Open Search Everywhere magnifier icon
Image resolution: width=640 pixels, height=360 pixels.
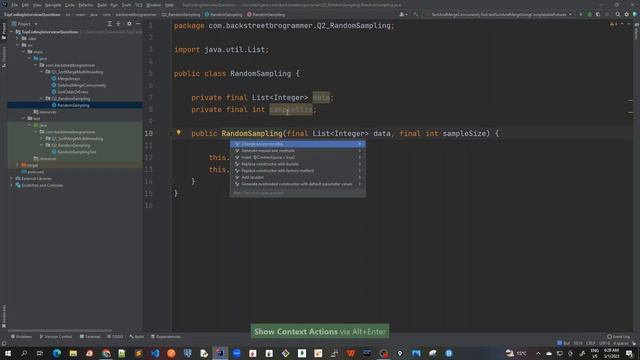pos(618,14)
